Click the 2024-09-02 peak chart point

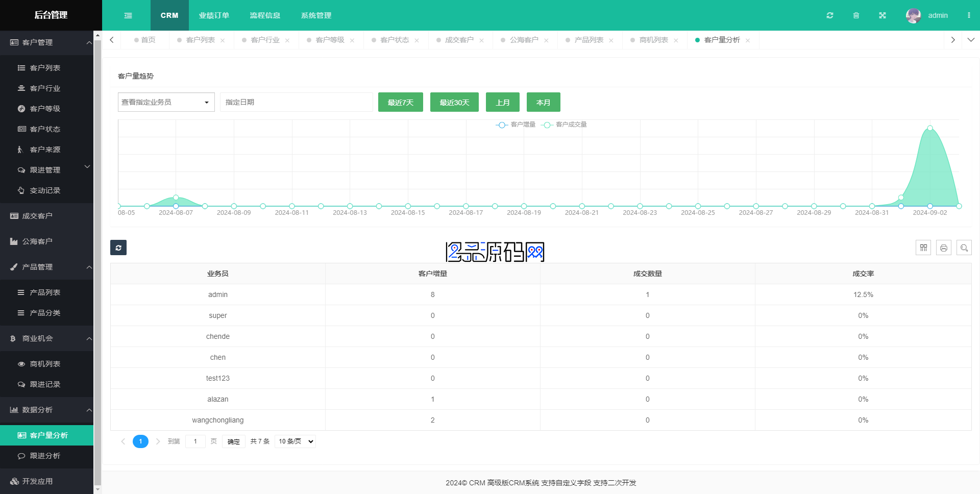pos(930,128)
